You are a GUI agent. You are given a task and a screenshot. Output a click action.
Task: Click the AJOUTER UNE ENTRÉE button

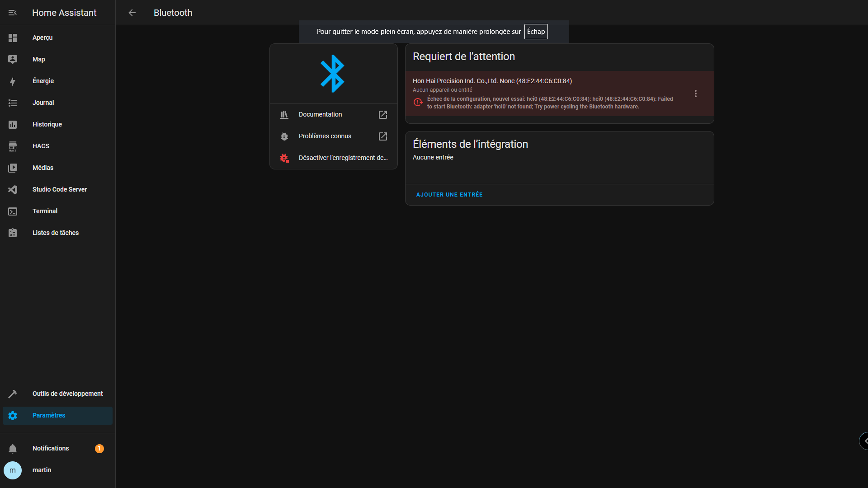(x=449, y=195)
